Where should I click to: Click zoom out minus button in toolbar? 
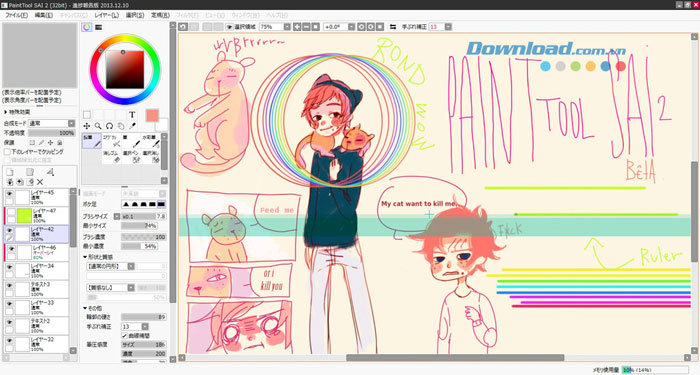coord(306,27)
